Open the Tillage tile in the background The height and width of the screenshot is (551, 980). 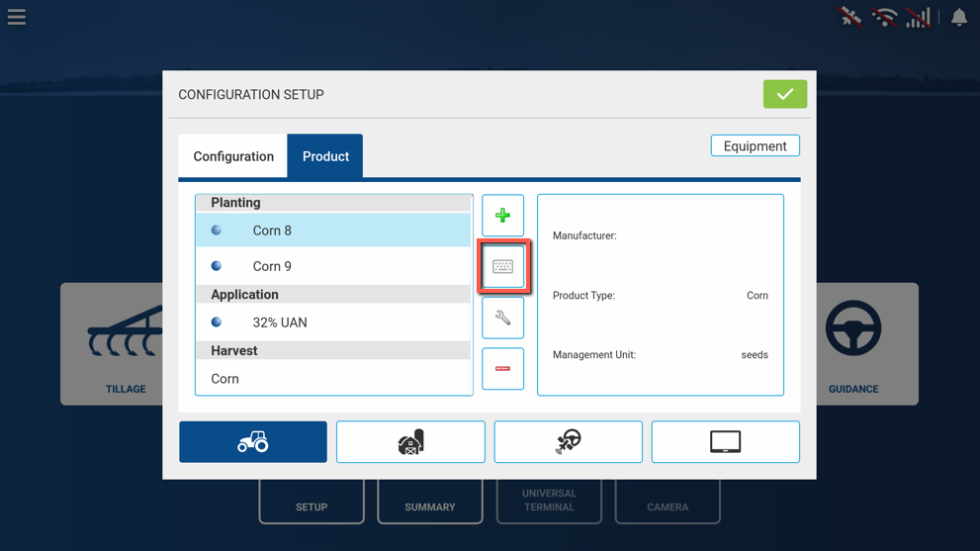113,344
